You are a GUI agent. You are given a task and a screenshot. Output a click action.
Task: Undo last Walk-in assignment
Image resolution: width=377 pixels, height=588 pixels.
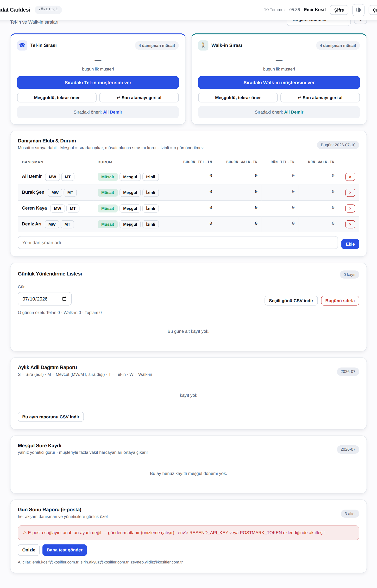(x=320, y=97)
